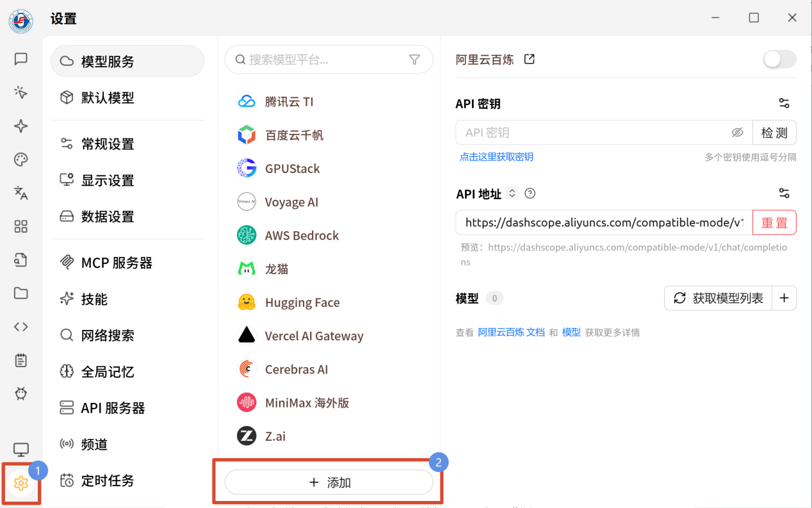Open the translate icon in sidebar
The image size is (812, 508).
[21, 193]
